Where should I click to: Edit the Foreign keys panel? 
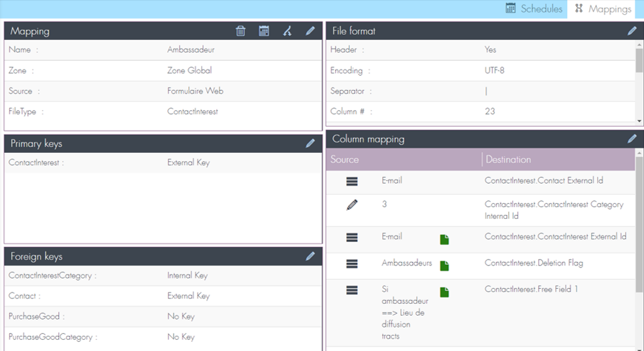(x=310, y=256)
